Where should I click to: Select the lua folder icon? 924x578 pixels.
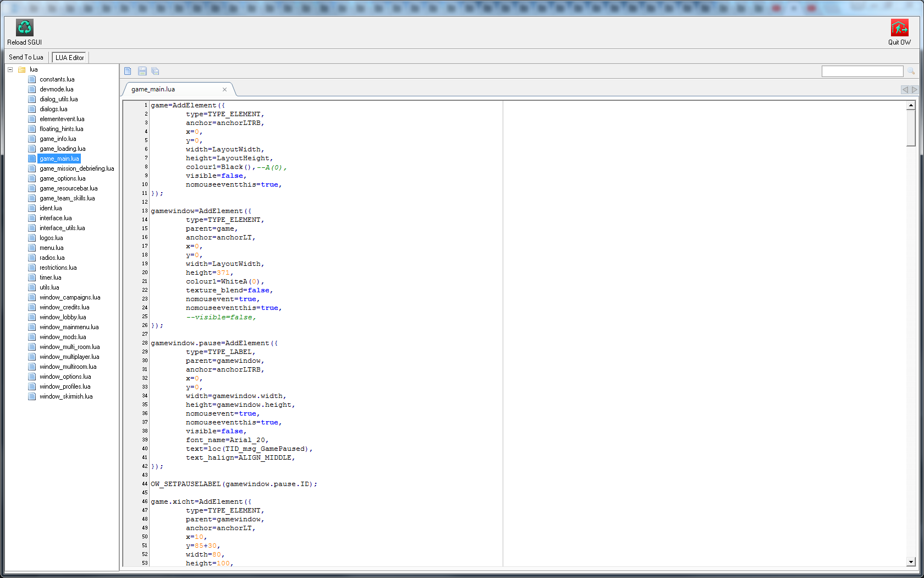coord(22,69)
